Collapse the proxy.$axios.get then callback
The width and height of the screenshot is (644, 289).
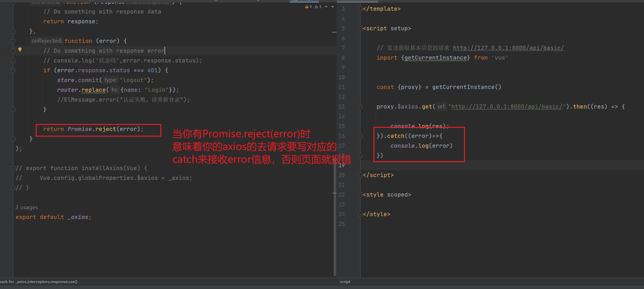(x=360, y=107)
